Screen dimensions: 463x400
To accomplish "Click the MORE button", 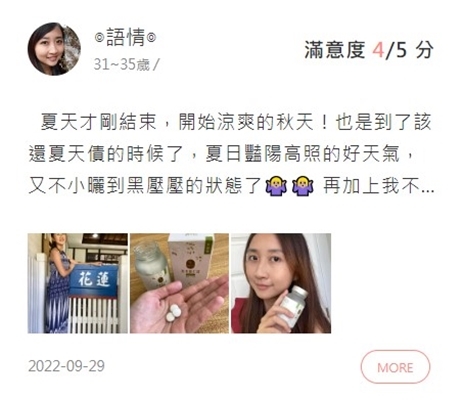I will pyautogui.click(x=395, y=367).
